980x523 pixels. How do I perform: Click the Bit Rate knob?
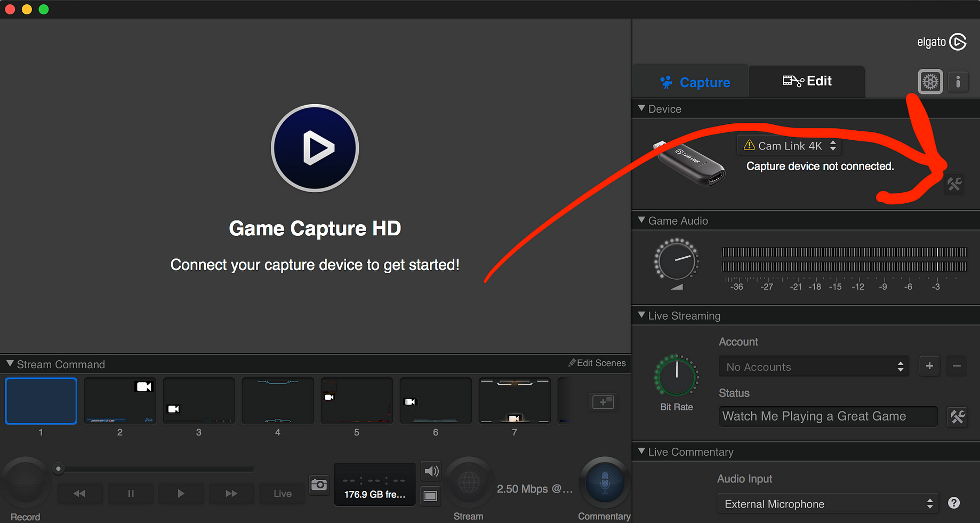point(677,376)
